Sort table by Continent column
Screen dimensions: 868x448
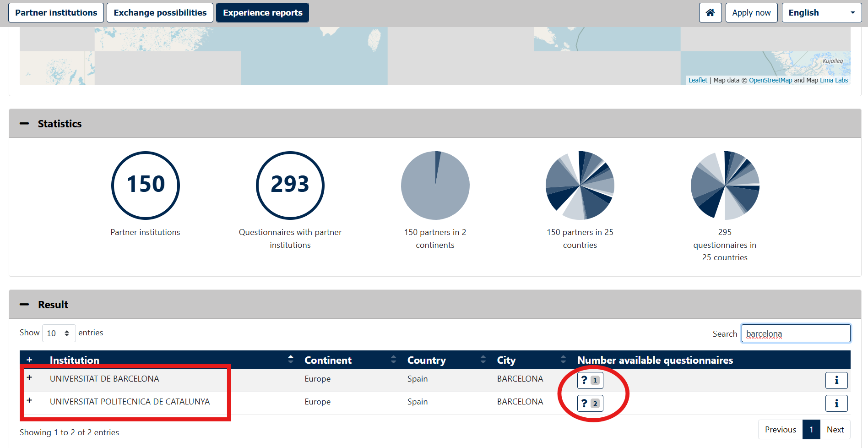[x=350, y=360]
